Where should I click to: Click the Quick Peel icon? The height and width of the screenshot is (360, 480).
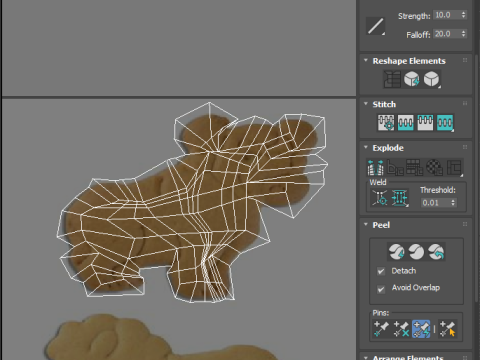[397, 251]
